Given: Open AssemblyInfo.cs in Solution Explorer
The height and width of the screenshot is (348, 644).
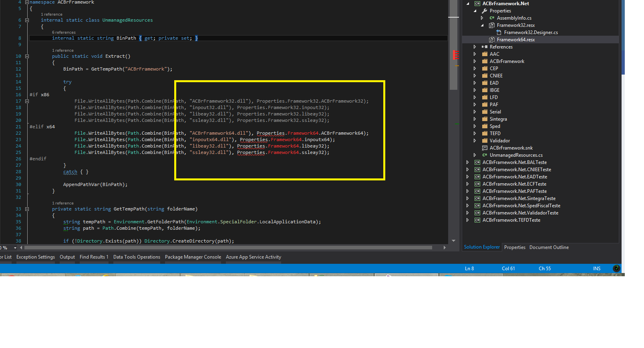Looking at the screenshot, I should (514, 18).
